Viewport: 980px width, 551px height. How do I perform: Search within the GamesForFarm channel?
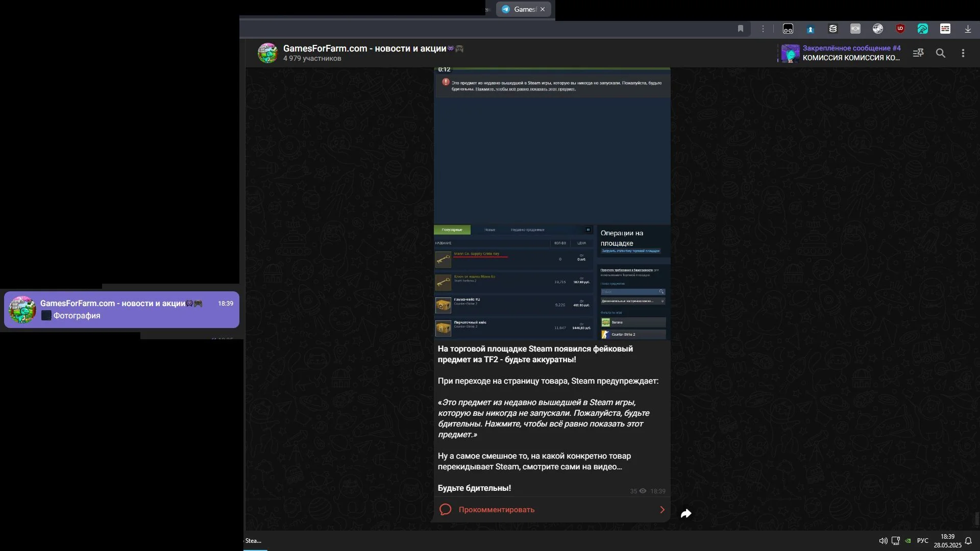click(941, 53)
